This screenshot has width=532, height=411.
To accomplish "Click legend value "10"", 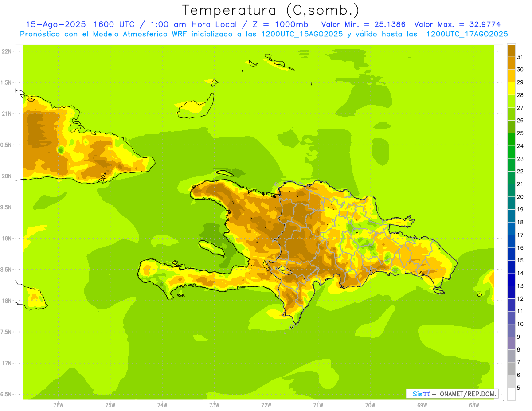I will pos(520,324).
